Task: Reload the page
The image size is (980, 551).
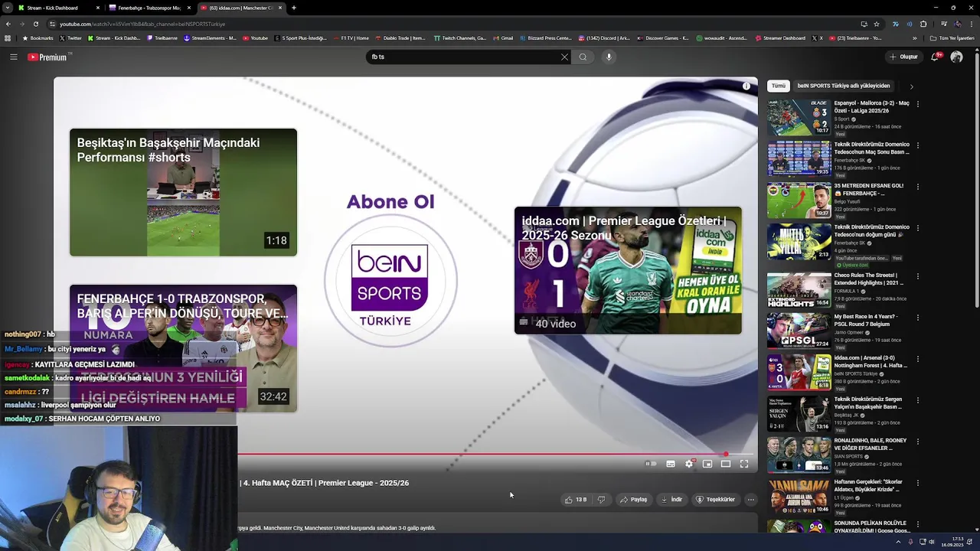Action: (x=35, y=24)
